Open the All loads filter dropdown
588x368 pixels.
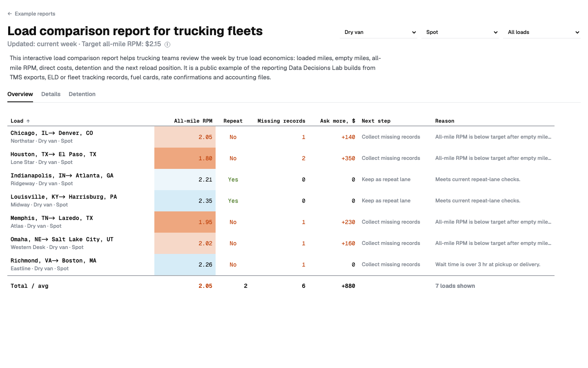[542, 32]
